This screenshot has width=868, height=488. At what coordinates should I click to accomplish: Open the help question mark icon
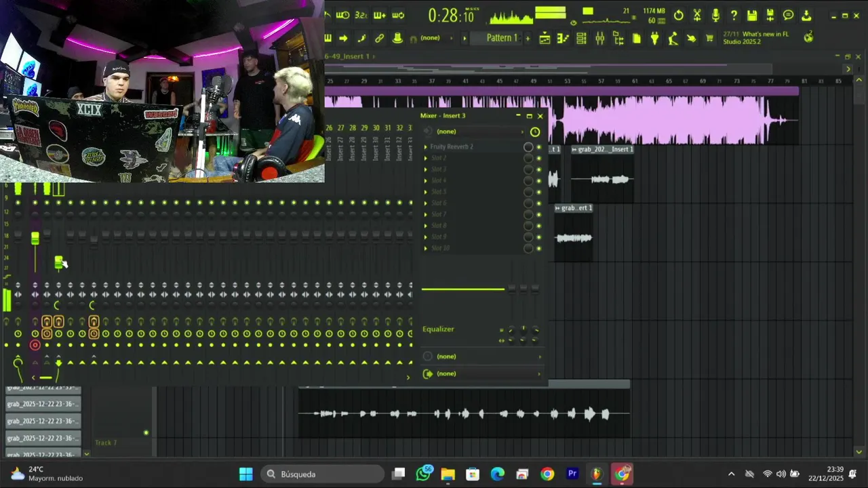[734, 15]
